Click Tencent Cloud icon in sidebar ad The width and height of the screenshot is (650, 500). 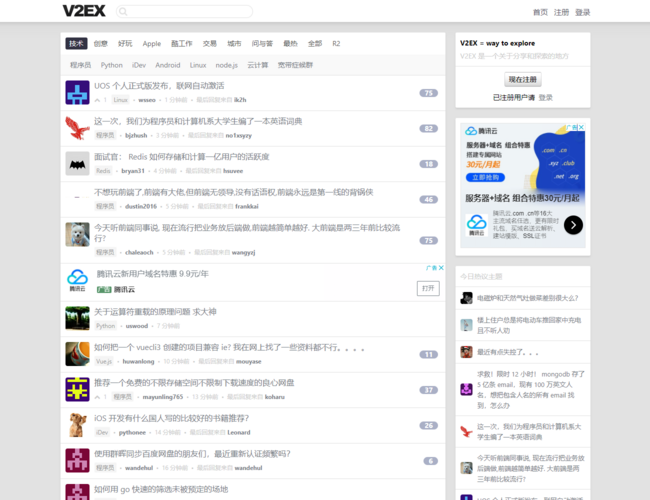click(477, 225)
